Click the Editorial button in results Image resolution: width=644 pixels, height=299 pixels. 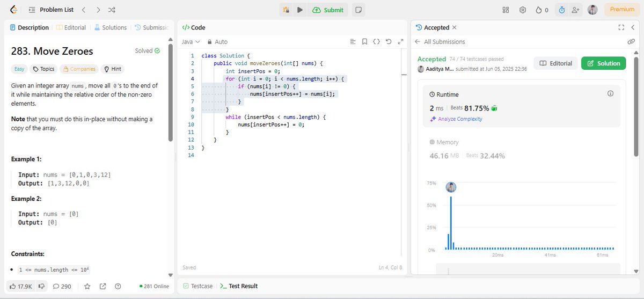555,63
